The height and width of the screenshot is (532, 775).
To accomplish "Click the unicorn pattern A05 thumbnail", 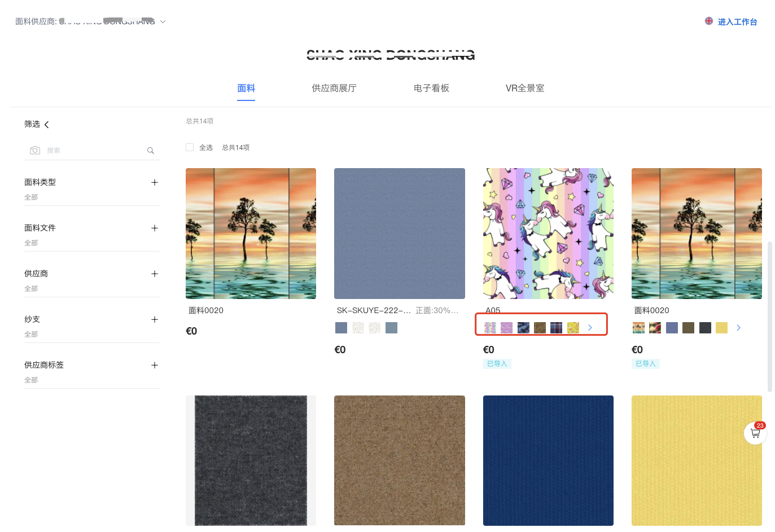I will click(x=548, y=234).
